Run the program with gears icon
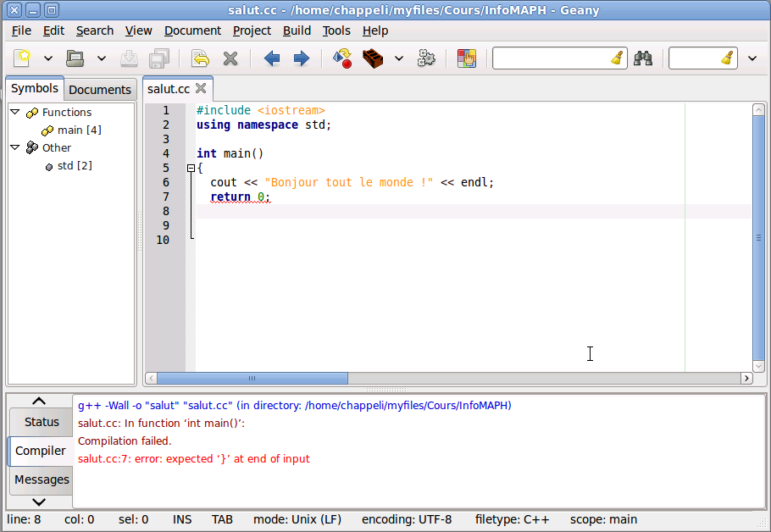 point(426,58)
